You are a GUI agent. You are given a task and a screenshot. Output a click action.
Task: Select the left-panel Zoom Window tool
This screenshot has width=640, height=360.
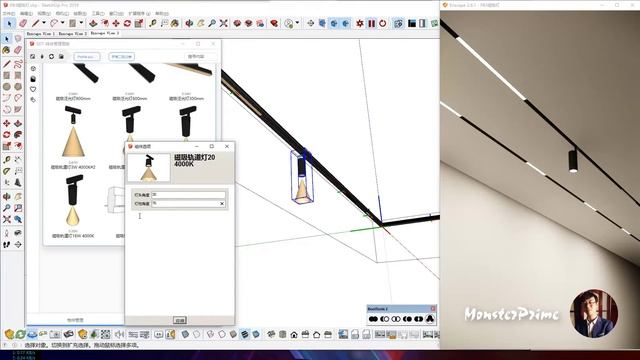tap(18, 208)
